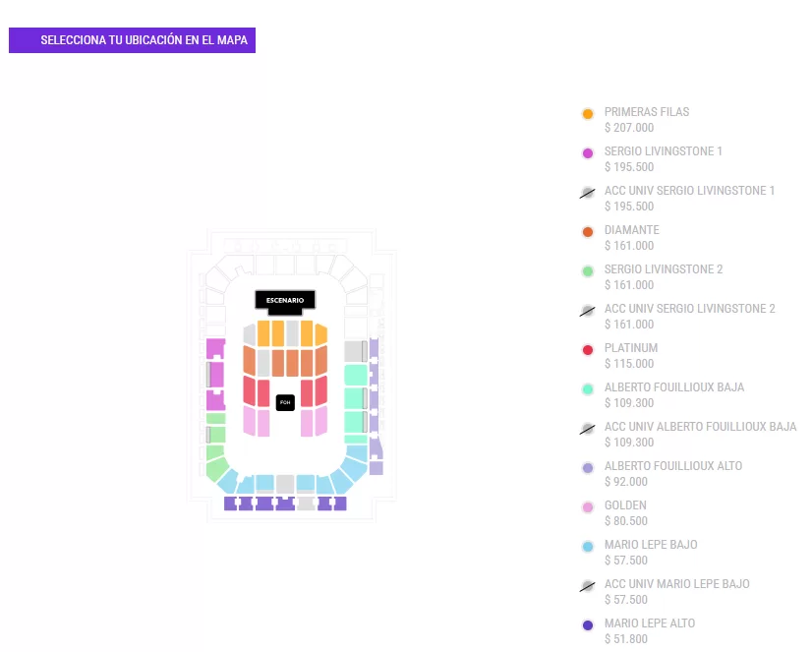Screen dimensions: 812x652
Task: Click the Diamante legend color dot
Action: tap(588, 232)
